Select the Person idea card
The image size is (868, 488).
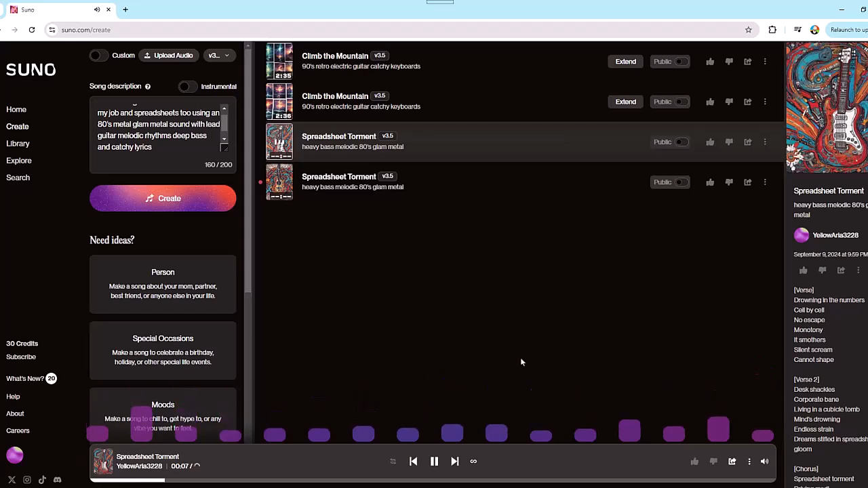(x=163, y=285)
